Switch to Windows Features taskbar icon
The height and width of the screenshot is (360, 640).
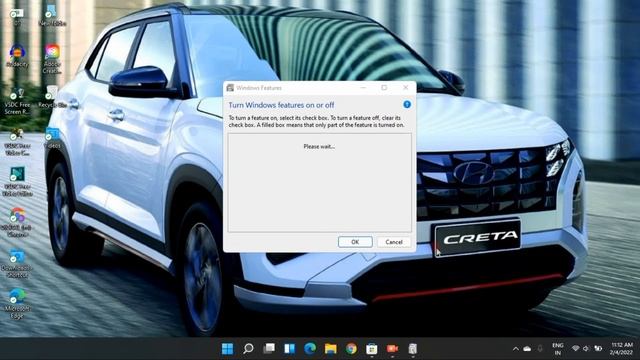click(413, 349)
